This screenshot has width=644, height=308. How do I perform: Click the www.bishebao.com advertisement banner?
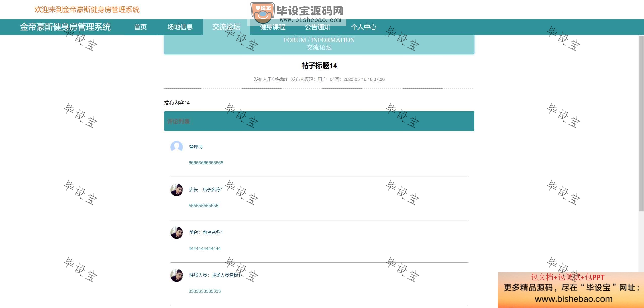pos(571,290)
